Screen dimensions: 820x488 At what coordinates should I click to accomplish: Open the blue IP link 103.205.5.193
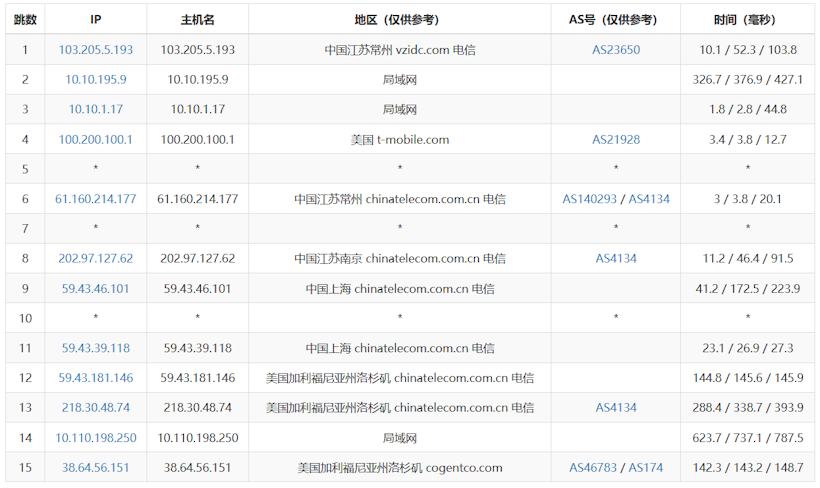[96, 49]
